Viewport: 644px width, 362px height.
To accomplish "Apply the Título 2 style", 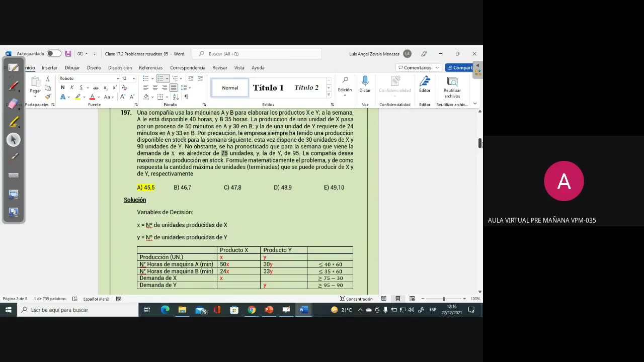I will pos(306,87).
